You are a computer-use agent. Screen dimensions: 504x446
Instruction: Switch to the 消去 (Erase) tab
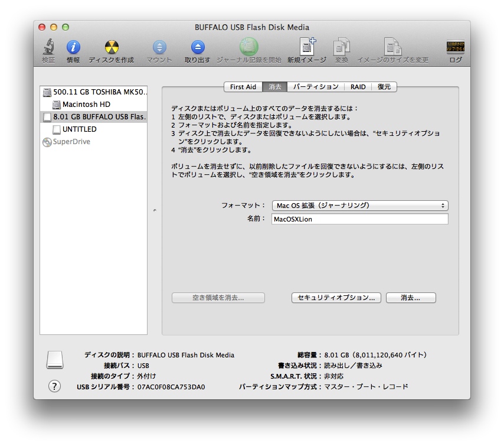tap(275, 87)
